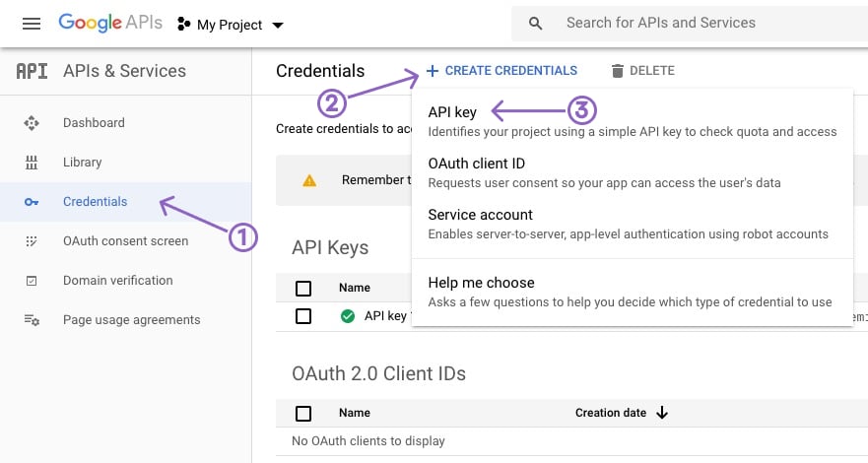Viewport: 868px width, 463px height.
Task: Check the API key row checkbox
Action: click(x=303, y=316)
